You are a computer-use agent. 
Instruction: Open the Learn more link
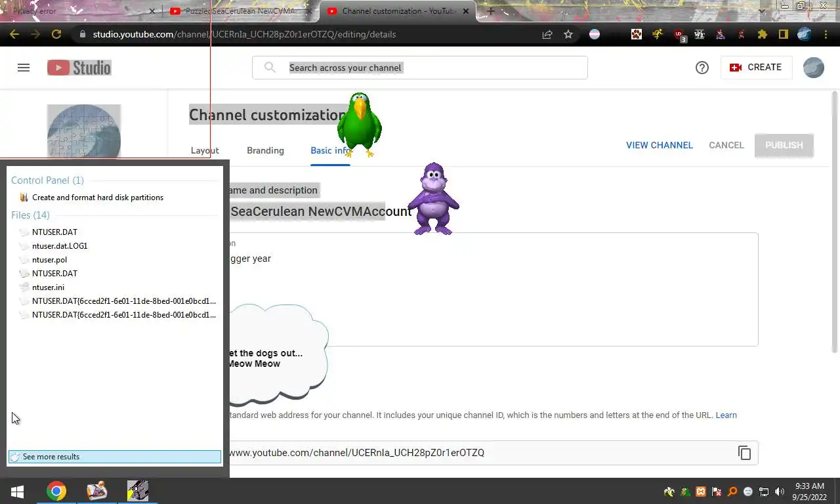pyautogui.click(x=726, y=415)
